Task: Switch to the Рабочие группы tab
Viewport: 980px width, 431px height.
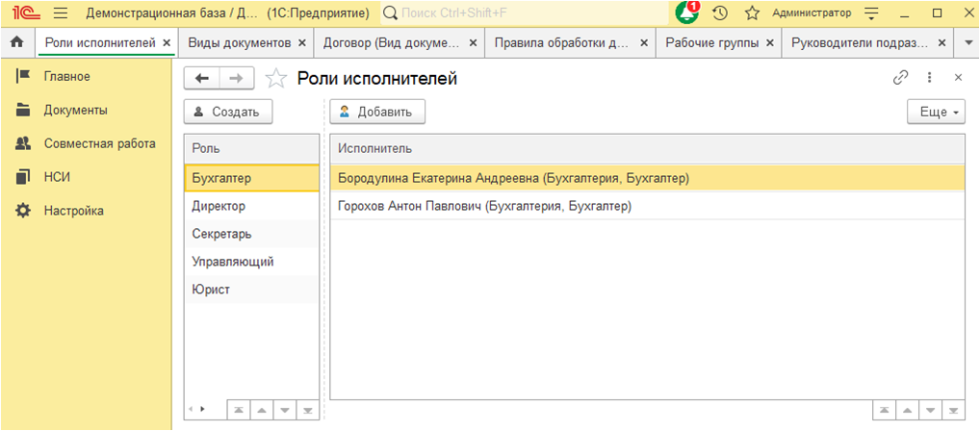Action: pos(711,43)
